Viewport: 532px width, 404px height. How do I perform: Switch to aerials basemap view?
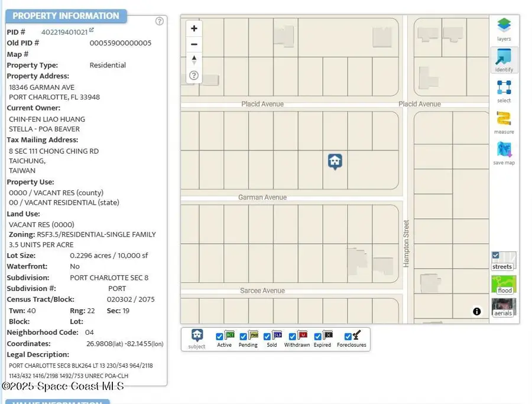tap(504, 307)
